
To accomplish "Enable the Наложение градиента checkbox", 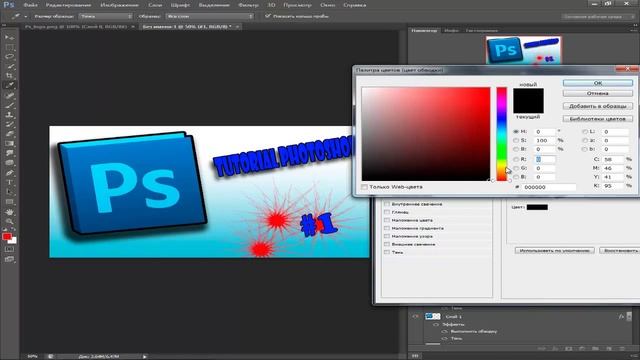I will (387, 228).
